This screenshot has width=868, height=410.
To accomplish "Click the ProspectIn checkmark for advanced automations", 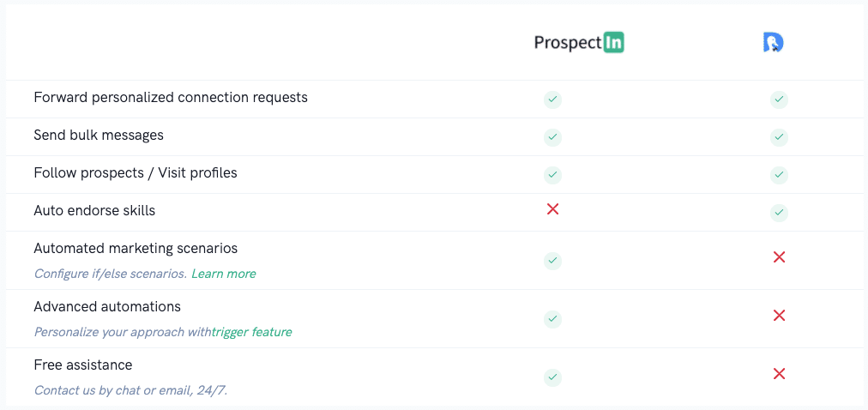I will (552, 319).
